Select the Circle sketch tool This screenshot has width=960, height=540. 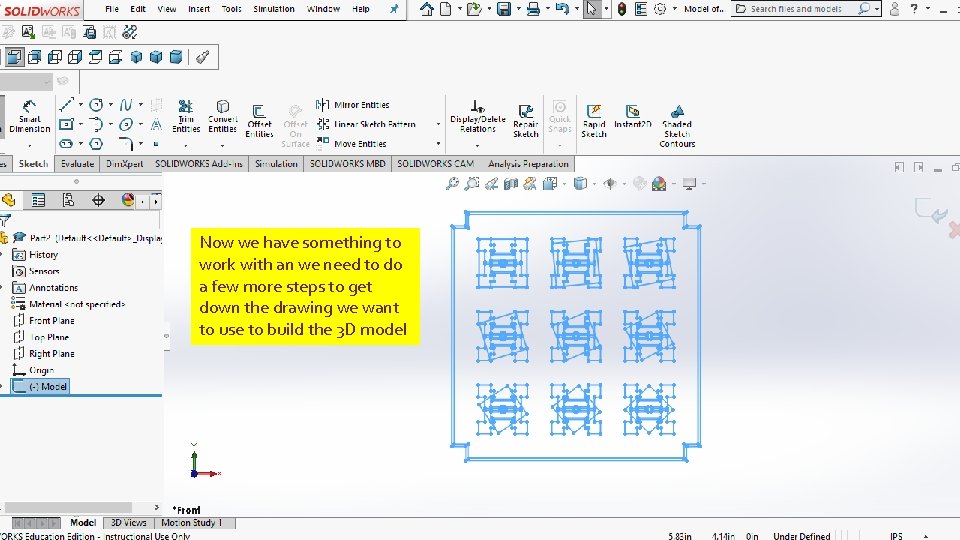[x=96, y=105]
